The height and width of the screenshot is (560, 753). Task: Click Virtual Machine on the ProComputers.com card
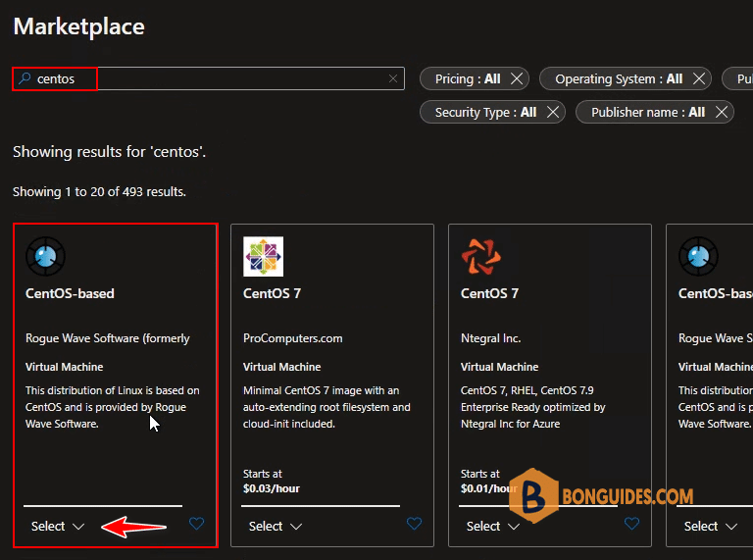tap(282, 367)
